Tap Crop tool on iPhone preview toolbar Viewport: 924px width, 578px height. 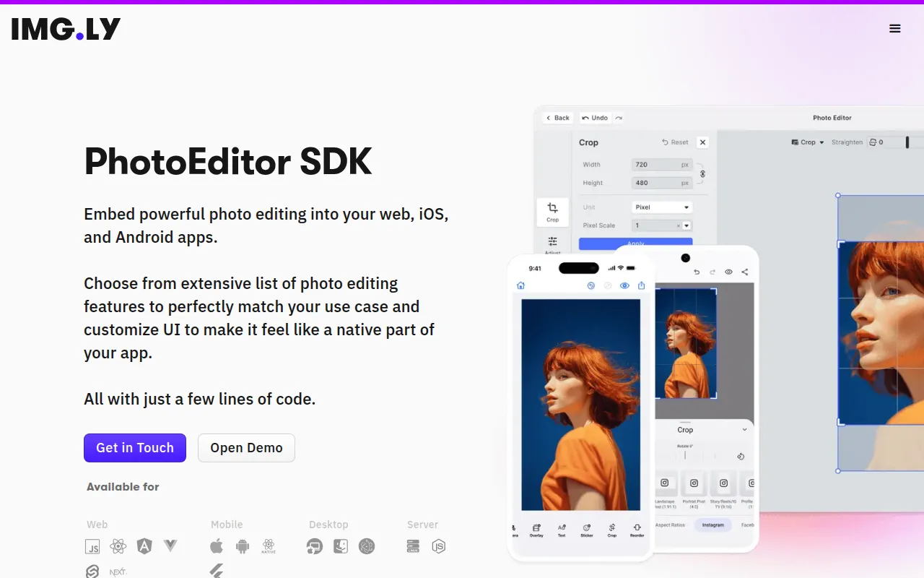(x=612, y=530)
